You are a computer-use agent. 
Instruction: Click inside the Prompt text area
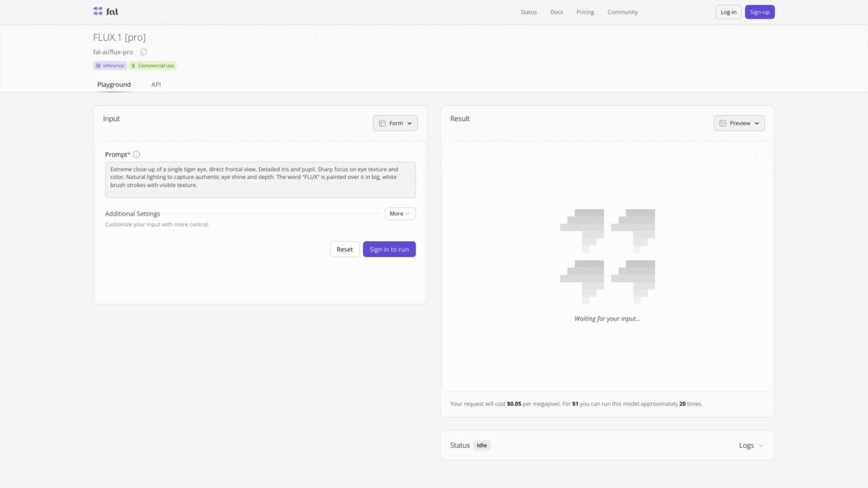[x=260, y=178]
